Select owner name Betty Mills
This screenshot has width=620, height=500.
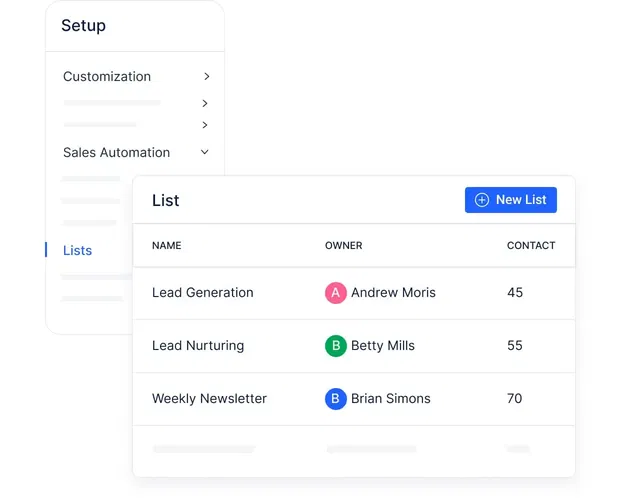[383, 346]
